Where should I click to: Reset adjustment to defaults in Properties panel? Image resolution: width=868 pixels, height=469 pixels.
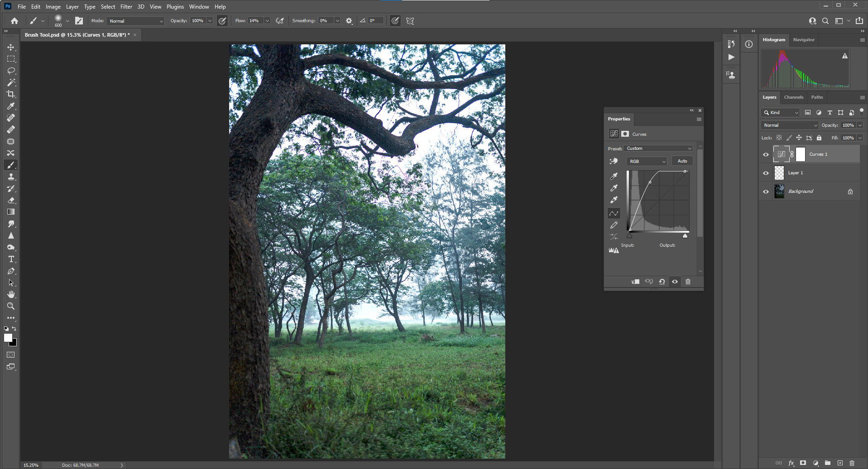[662, 282]
